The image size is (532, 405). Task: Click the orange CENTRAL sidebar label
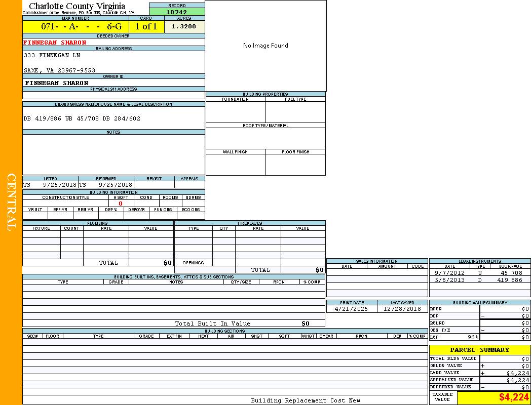tap(11, 202)
